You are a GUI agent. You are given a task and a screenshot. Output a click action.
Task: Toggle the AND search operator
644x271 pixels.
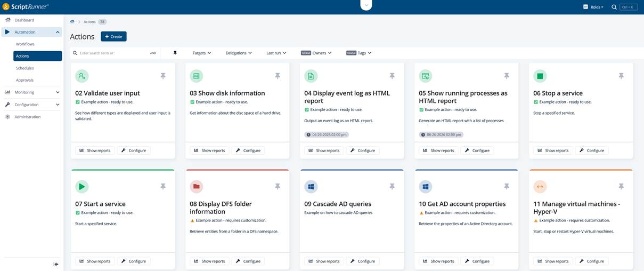(x=153, y=53)
